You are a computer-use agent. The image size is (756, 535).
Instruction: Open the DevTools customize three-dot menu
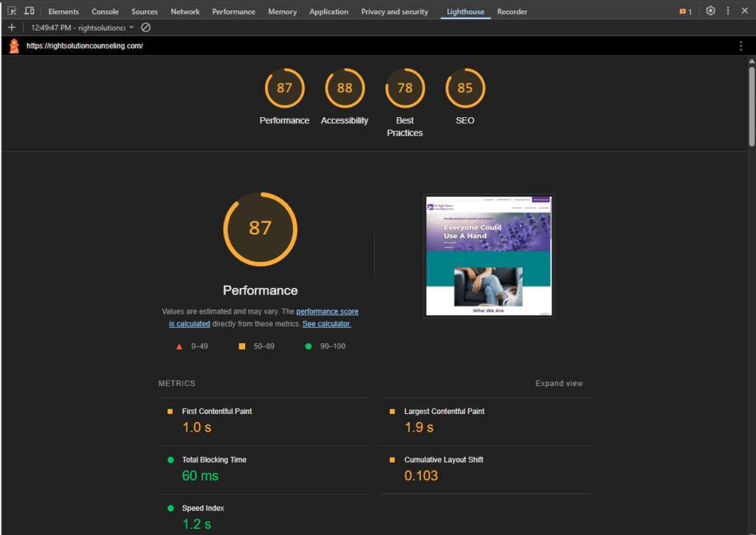pos(728,11)
